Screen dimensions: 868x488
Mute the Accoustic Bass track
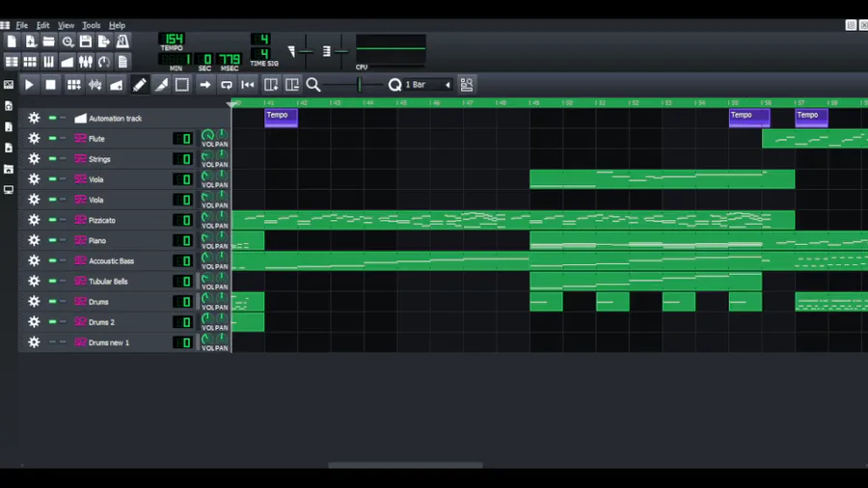pyautogui.click(x=52, y=260)
